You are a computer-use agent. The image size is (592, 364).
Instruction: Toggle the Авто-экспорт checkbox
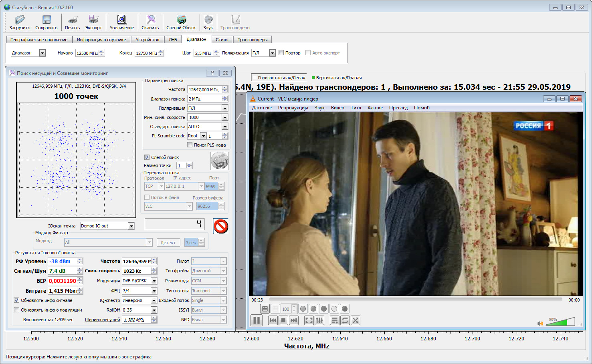[x=308, y=53]
